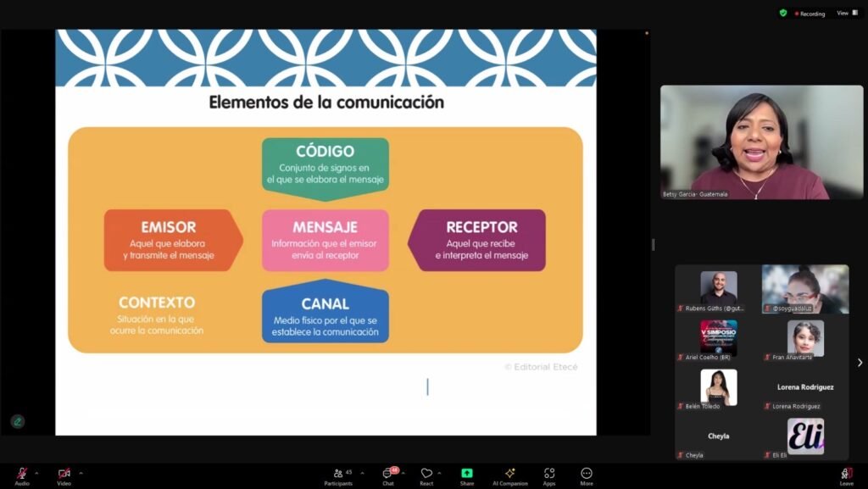Image resolution: width=868 pixels, height=489 pixels.
Task: Click the slide title "Elementos de la comunicación"
Action: 326,103
